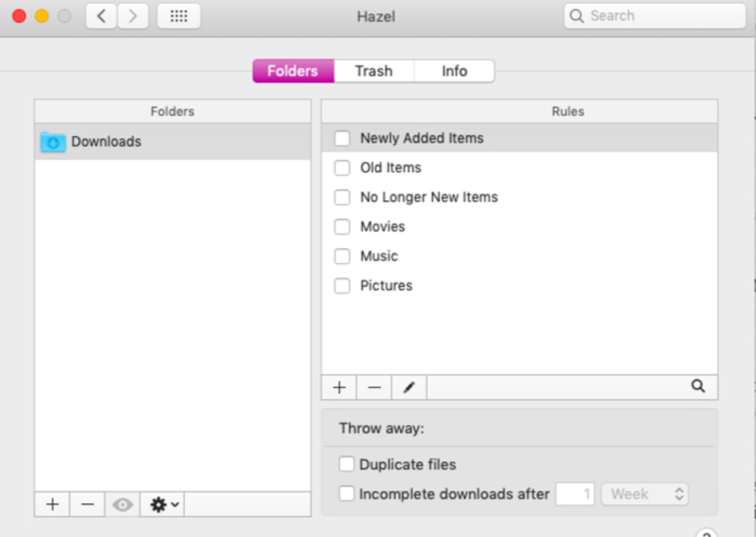Click the magnifier icon in Search field
The width and height of the screenshot is (756, 537).
[x=576, y=16]
